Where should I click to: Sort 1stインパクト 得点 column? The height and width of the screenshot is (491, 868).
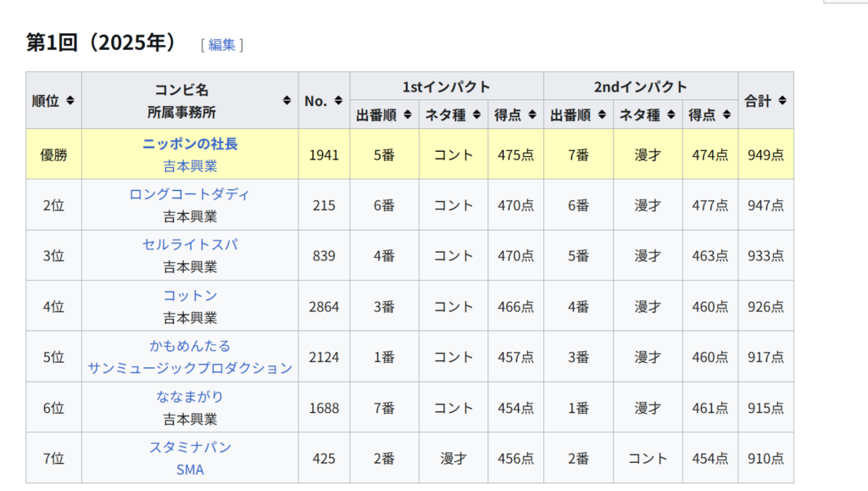tap(532, 114)
